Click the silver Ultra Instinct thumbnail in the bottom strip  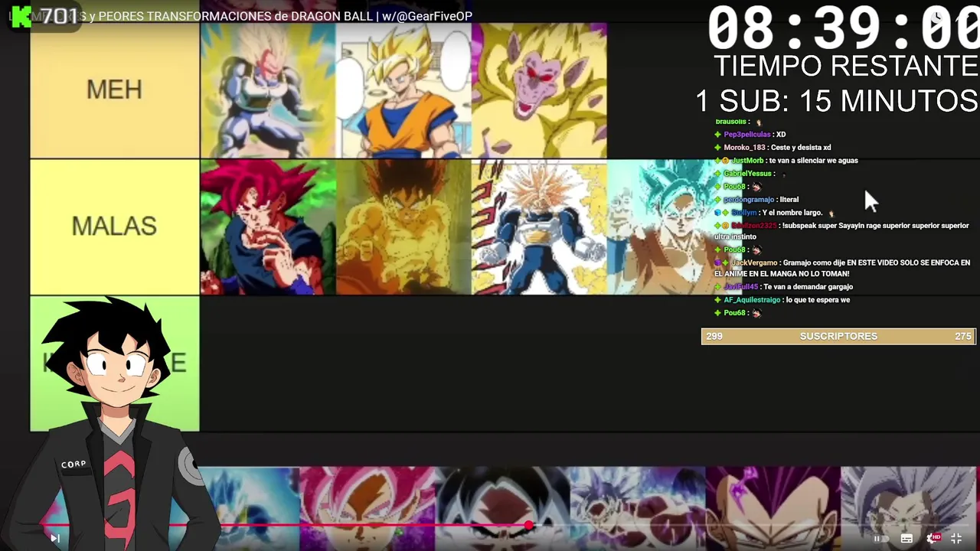click(x=637, y=508)
